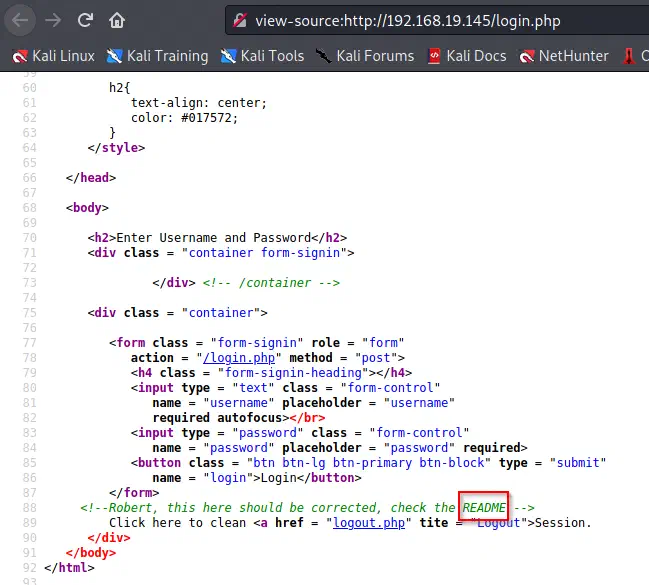Click the 'container form-signin' class value

264,253
